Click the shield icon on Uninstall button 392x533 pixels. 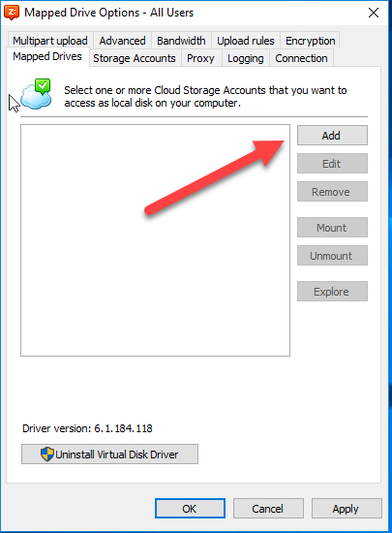click(x=47, y=455)
